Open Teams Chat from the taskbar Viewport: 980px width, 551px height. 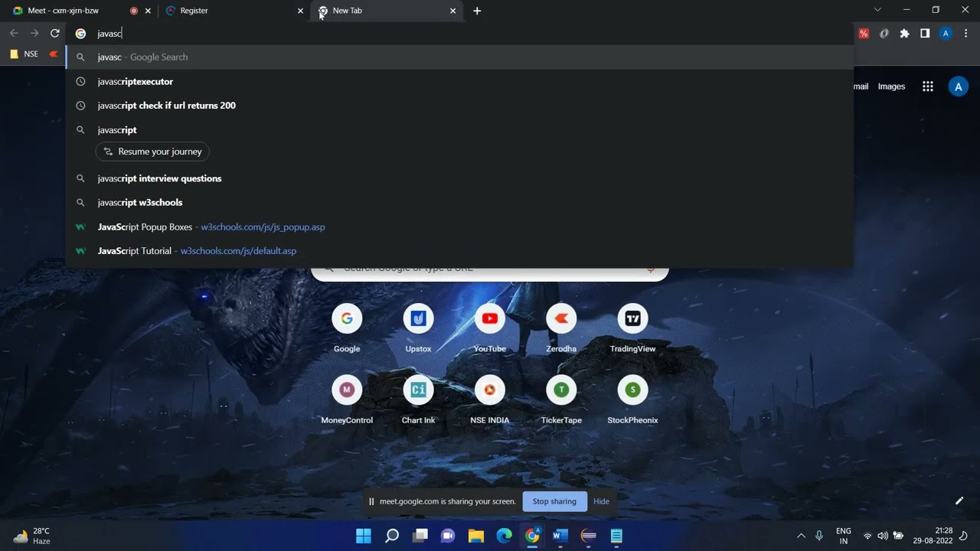(448, 536)
